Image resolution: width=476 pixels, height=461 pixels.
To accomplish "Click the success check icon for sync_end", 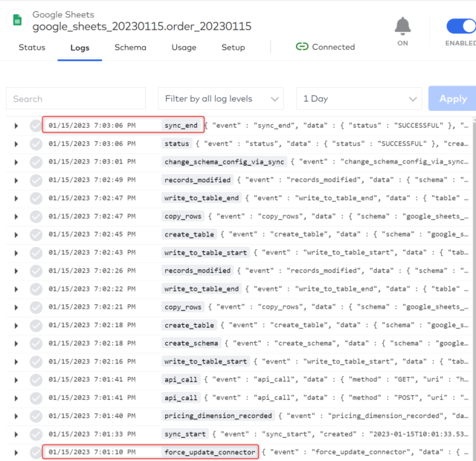I will [36, 126].
